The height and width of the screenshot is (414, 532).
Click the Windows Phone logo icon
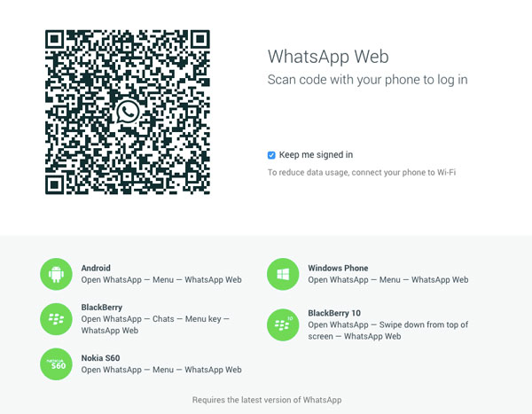pos(283,274)
